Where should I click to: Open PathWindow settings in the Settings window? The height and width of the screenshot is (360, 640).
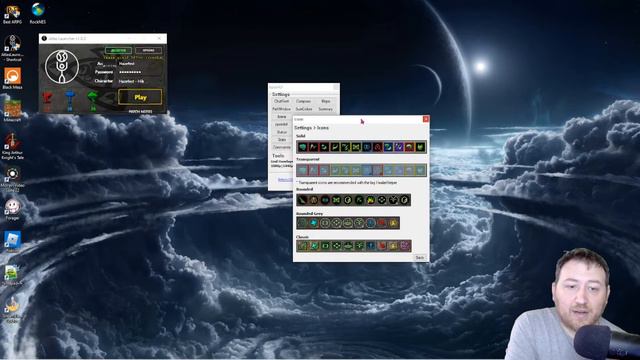pos(282,109)
